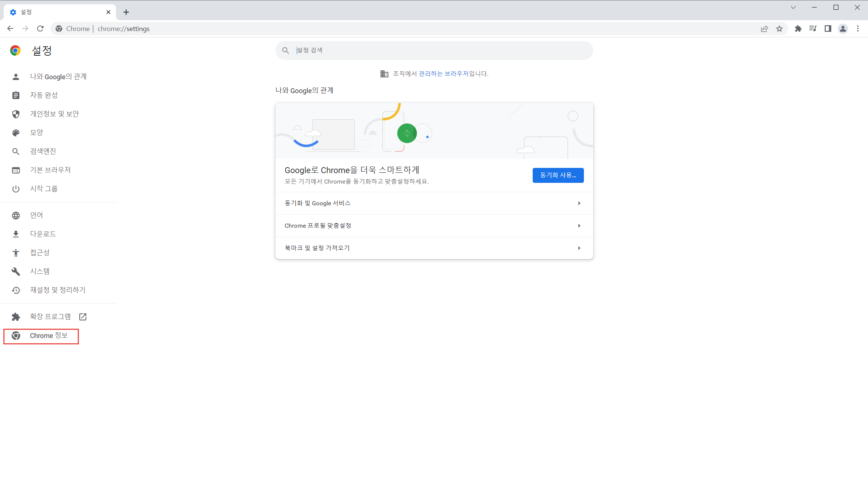Open a new tab with plus button

pos(126,12)
